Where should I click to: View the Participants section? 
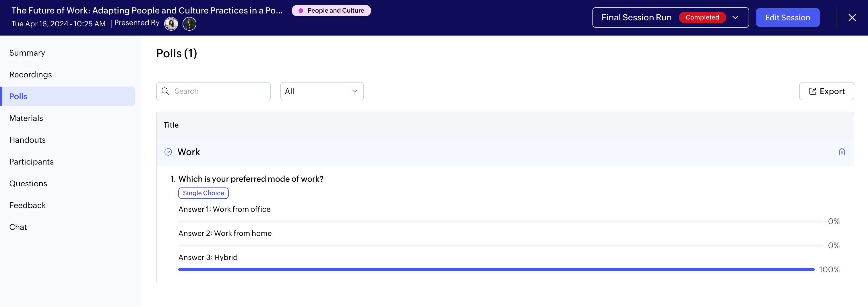31,162
